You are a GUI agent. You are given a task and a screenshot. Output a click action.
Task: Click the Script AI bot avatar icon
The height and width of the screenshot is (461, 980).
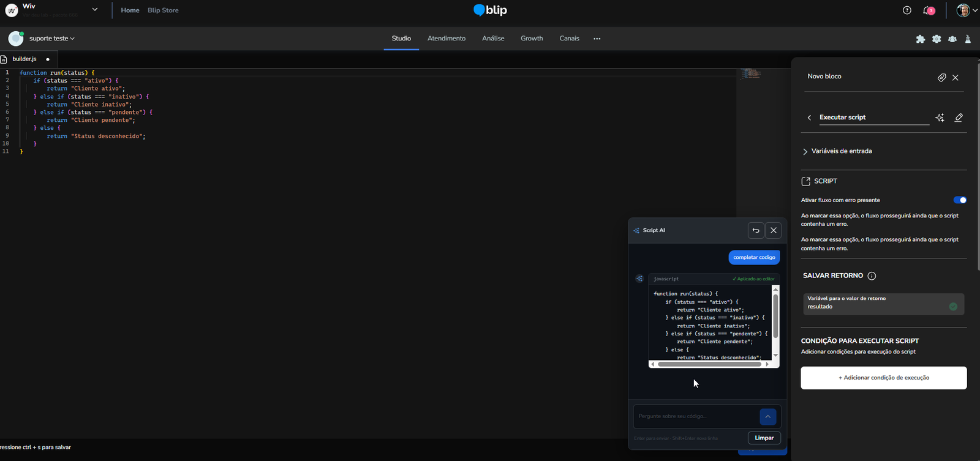click(639, 279)
